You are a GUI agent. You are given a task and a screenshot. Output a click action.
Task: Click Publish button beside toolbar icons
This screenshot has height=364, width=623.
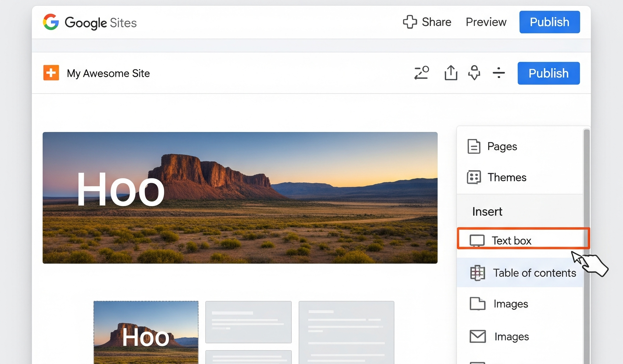click(x=548, y=73)
